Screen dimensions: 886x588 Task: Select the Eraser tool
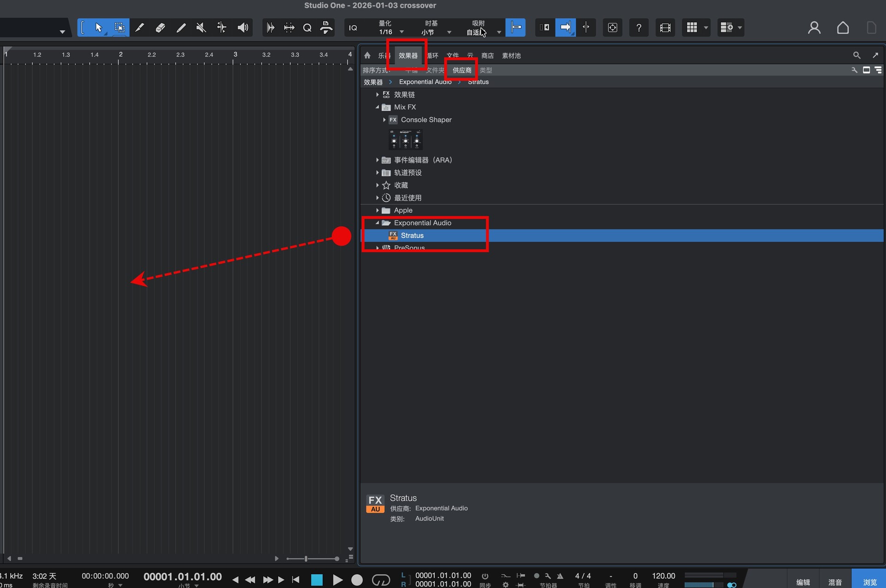pyautogui.click(x=160, y=28)
